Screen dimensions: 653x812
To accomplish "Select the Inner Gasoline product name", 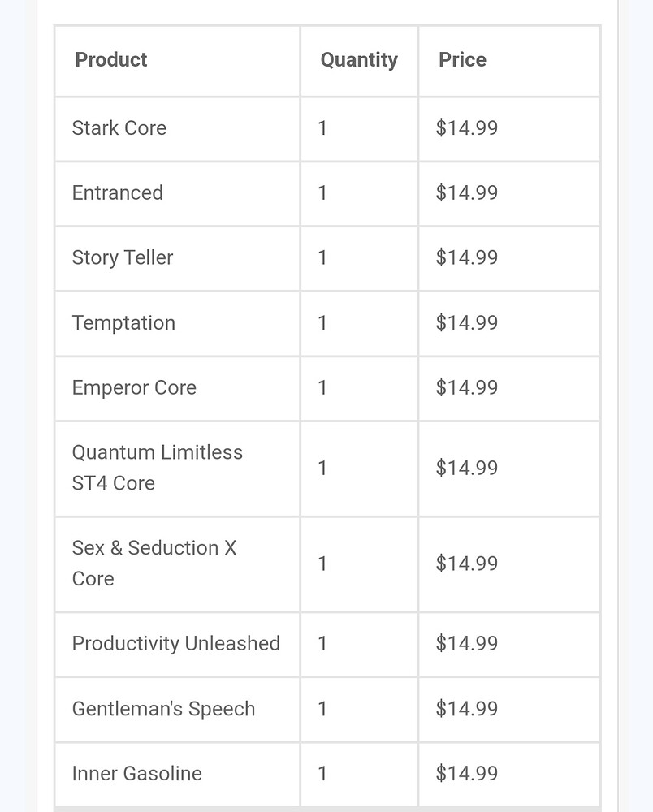I will pyautogui.click(x=137, y=774).
